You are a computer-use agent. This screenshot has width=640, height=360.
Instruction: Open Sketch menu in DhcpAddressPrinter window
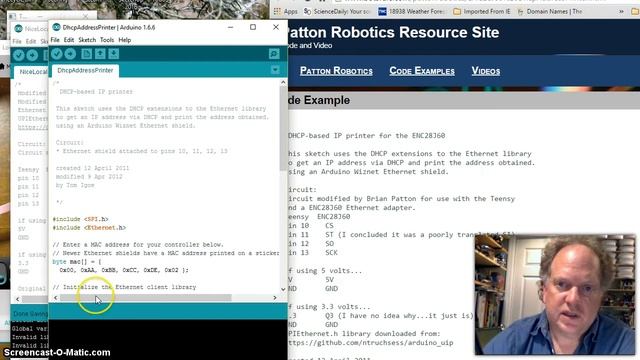(87, 40)
